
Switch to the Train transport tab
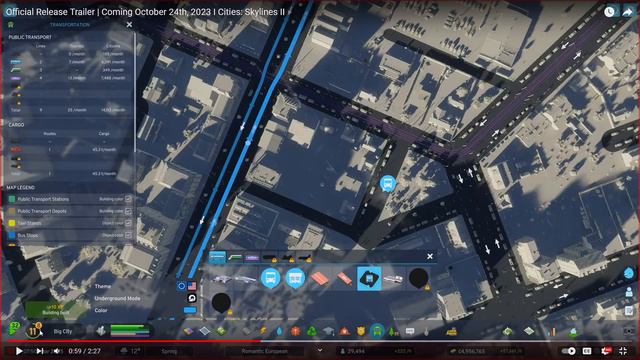pos(235,257)
